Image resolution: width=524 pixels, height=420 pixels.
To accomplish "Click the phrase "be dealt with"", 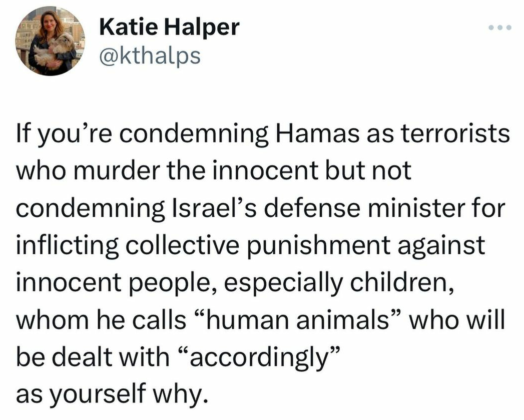I will pyautogui.click(x=93, y=357).
